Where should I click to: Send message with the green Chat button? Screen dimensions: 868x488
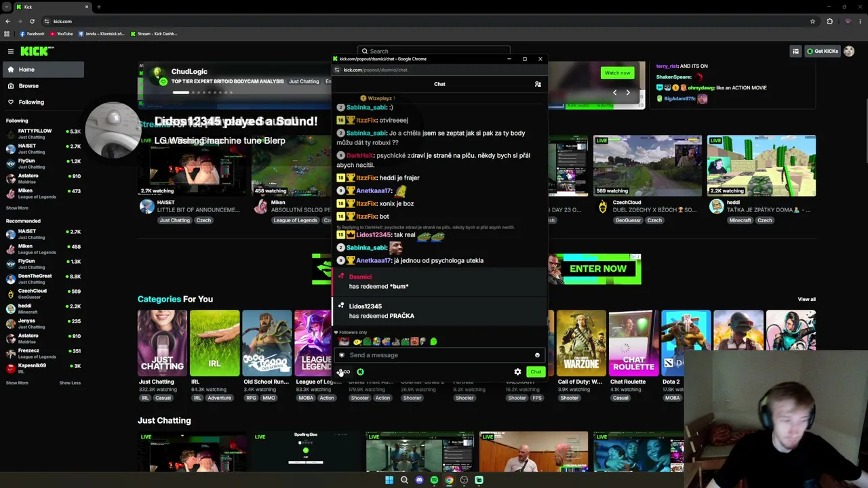coord(536,371)
